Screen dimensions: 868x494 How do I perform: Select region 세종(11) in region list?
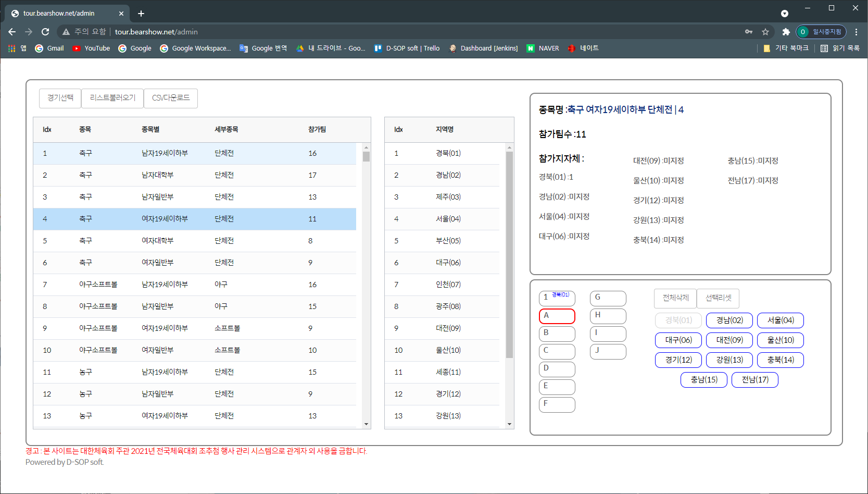442,372
